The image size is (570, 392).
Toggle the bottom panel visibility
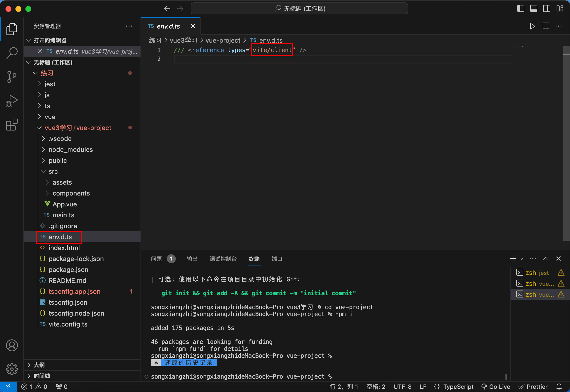[x=533, y=8]
